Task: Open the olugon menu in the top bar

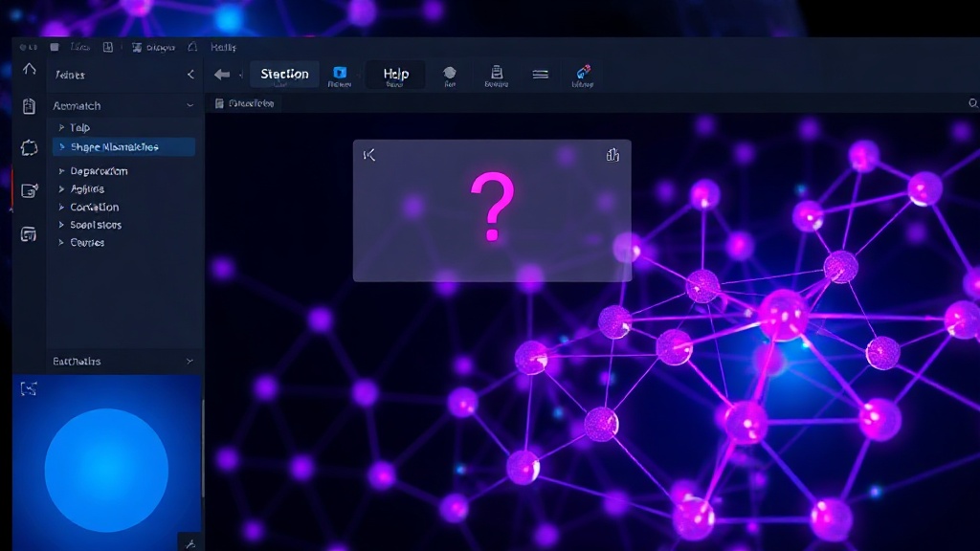Action: (x=161, y=48)
